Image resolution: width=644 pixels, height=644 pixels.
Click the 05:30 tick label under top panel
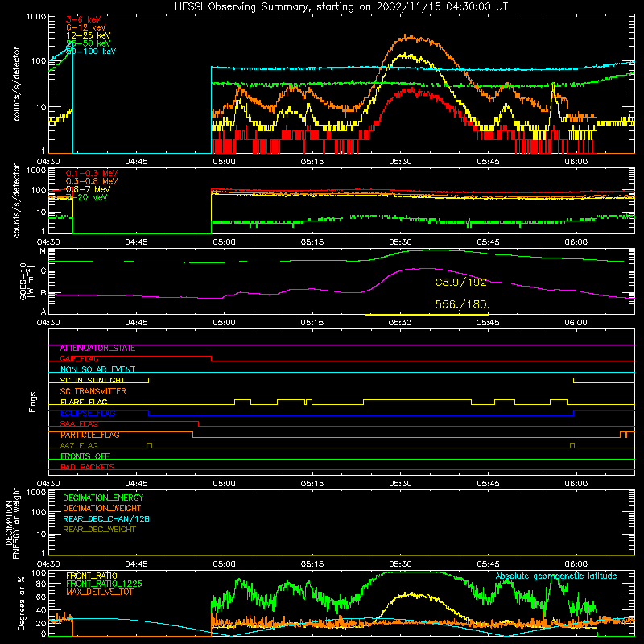(400, 162)
